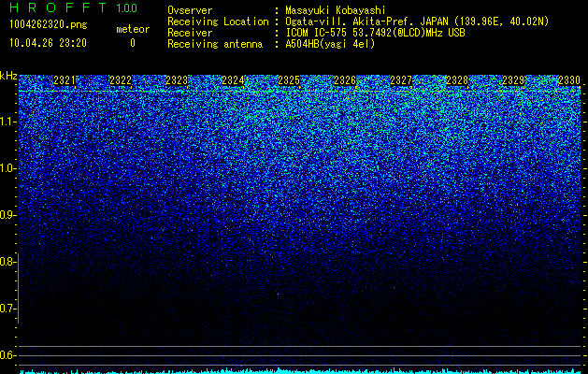
Task: Click the 0.6 frequency axis label
Action: pos(7,355)
